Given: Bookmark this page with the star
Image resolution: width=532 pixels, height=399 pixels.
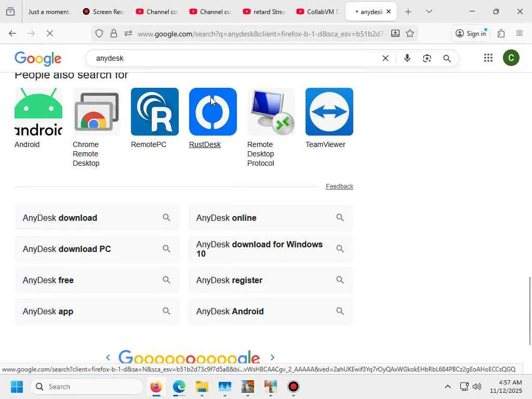Looking at the screenshot, I should [410, 33].
